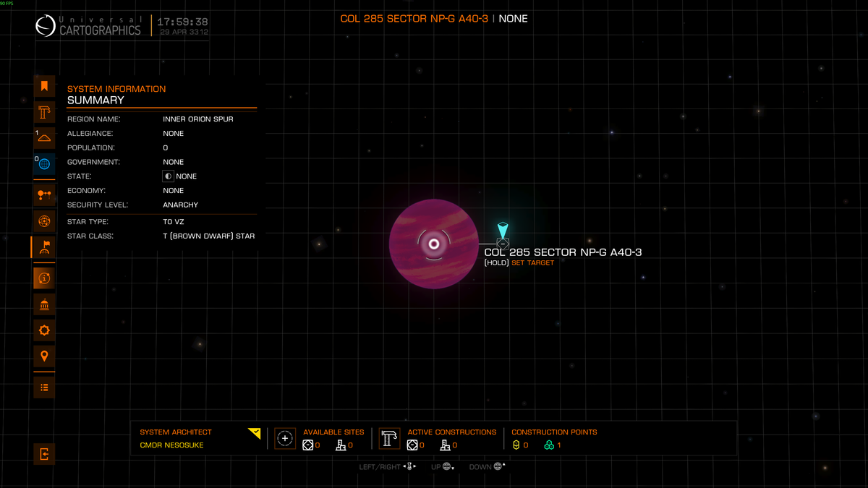
Task: Click the INNER ORION SPUR region value
Action: click(x=198, y=119)
